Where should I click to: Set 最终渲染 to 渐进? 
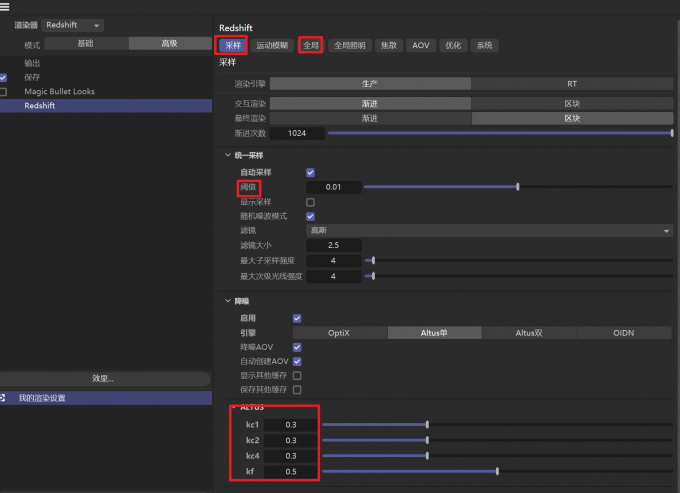pos(370,118)
